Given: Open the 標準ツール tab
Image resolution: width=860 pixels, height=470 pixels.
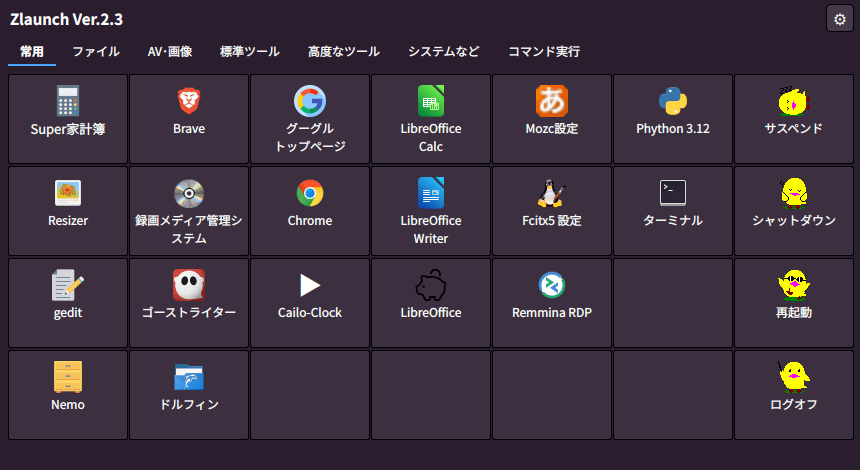Looking at the screenshot, I should (250, 52).
